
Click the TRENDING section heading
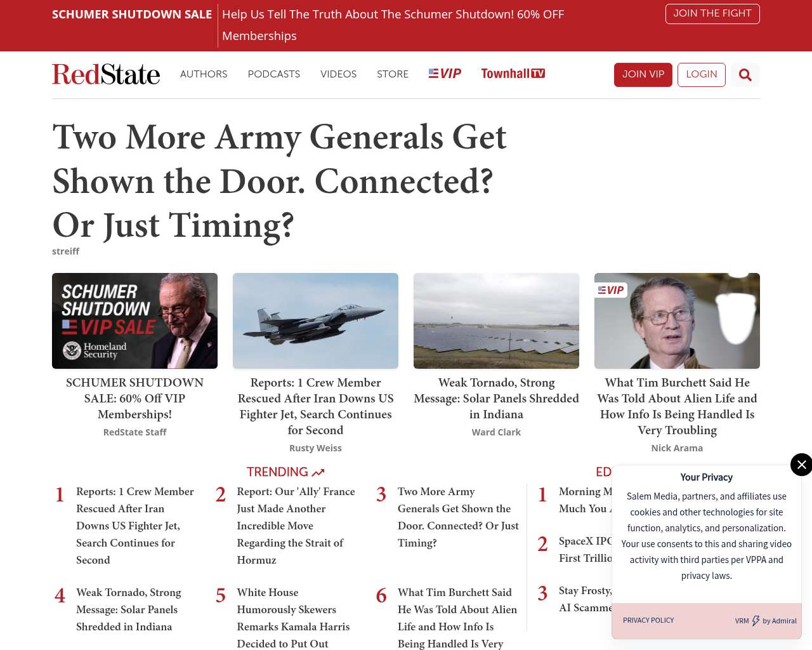coord(277,472)
